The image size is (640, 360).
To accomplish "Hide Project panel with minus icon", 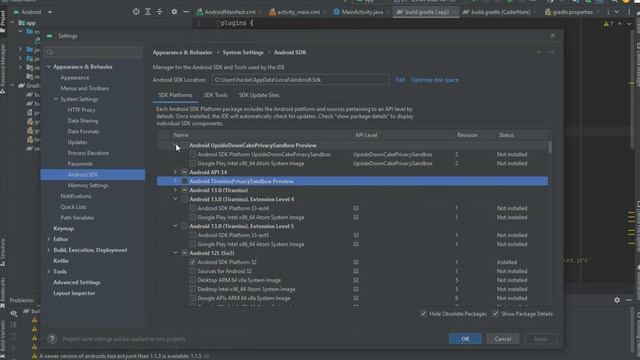I will point(186,12).
